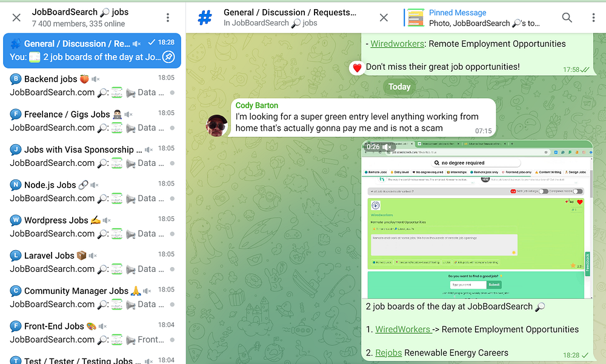Click the Backend jobs 'B' topic icon

16,79
